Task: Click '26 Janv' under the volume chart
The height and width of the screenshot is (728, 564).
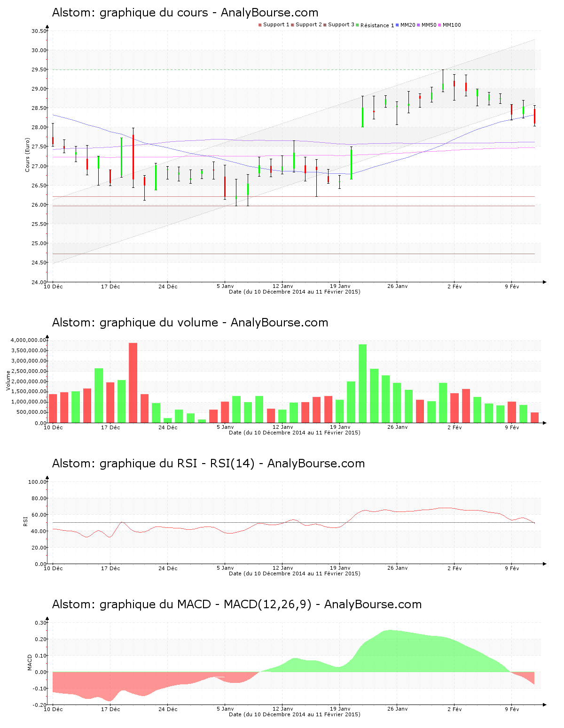Action: pyautogui.click(x=397, y=427)
